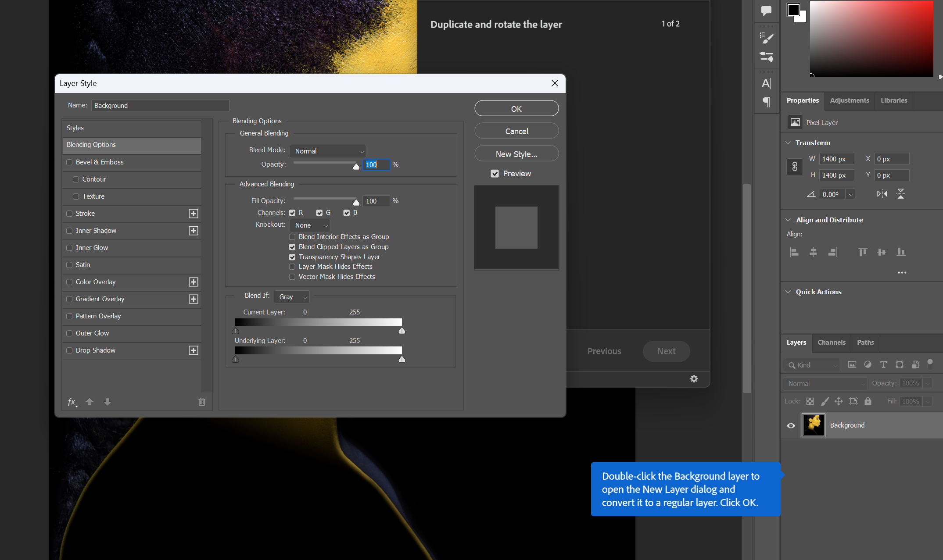Open the Blend Mode dropdown showing Normal

click(327, 151)
